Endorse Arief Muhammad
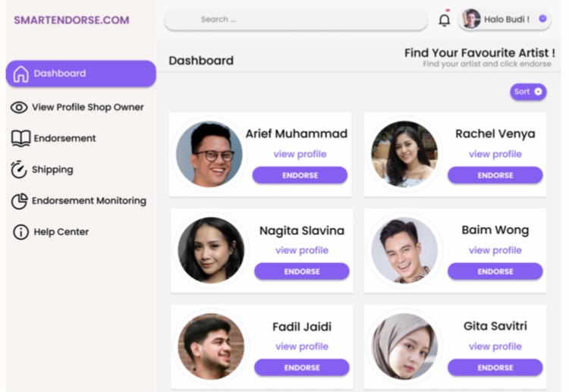Viewport: 569px width, 392px height. (x=300, y=175)
